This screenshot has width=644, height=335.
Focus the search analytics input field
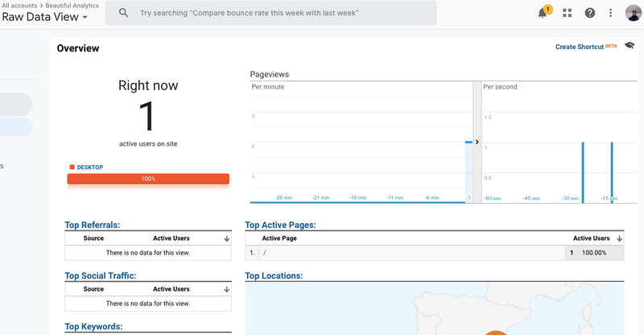(270, 13)
